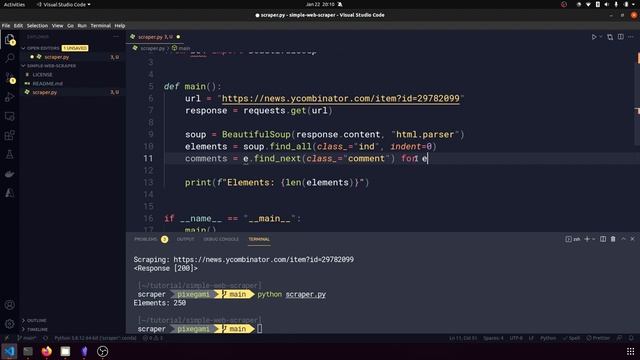Select the Terminal panel tab
Image resolution: width=640 pixels, height=360 pixels.
click(x=259, y=239)
